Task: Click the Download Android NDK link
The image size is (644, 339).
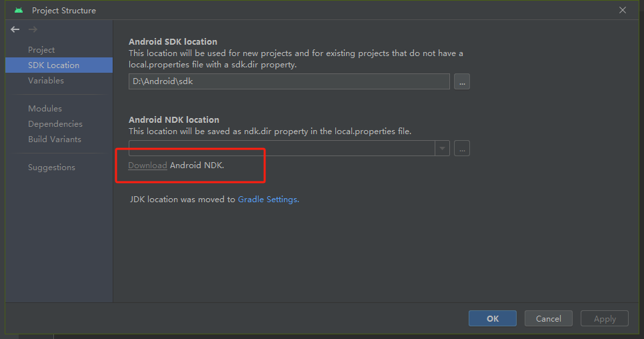Action: 147,165
